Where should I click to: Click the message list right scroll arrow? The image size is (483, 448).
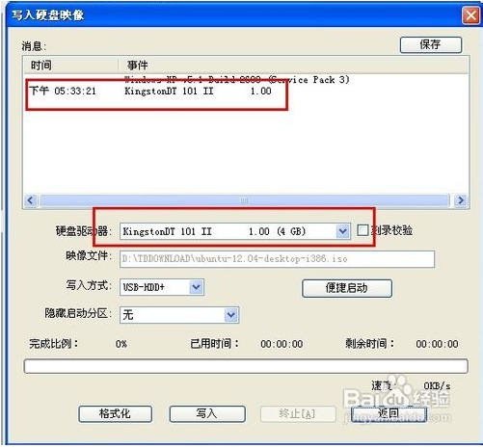pos(461,200)
